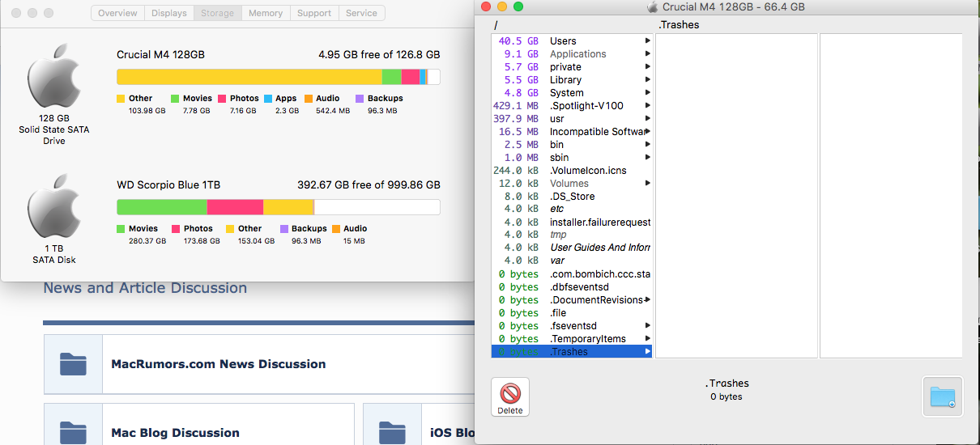Switch to the Overview tab
Viewport: 980px width, 445px height.
[117, 13]
